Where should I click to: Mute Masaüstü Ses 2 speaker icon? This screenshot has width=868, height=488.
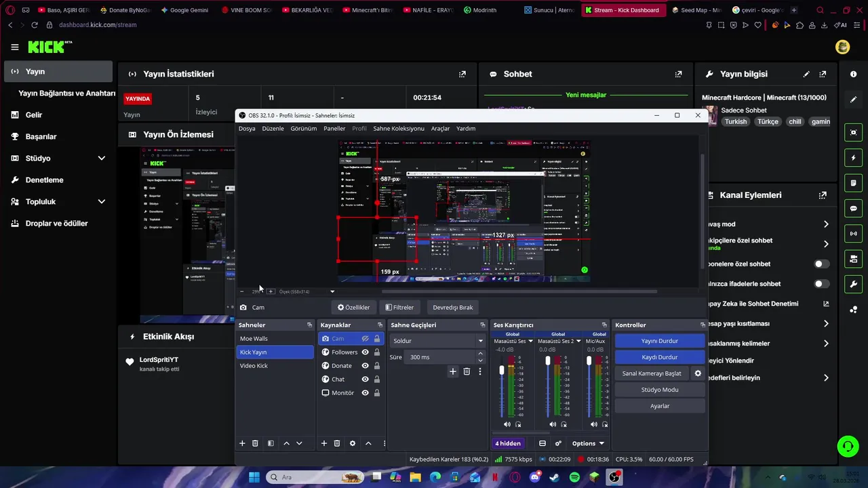553,424
